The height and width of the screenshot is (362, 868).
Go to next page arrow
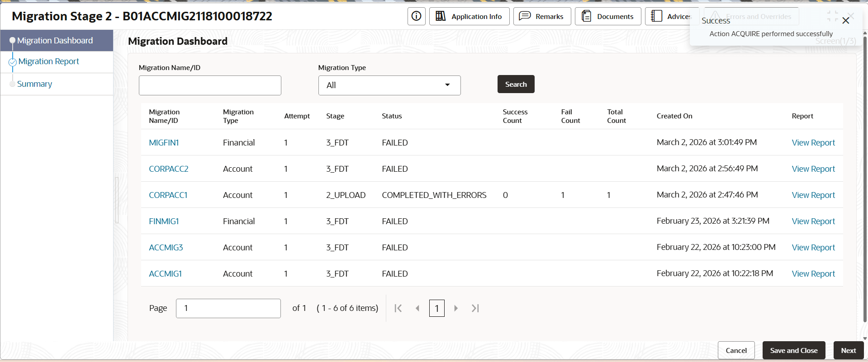(456, 308)
